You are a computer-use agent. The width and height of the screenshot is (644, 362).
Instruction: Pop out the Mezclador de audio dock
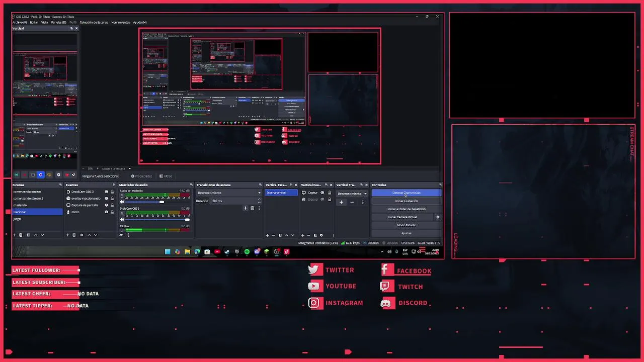(x=191, y=185)
